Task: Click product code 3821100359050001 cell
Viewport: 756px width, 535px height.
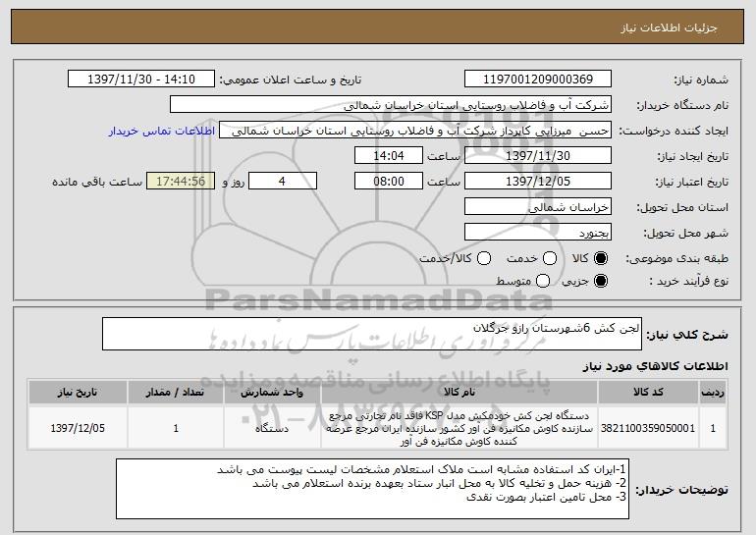Action: pyautogui.click(x=648, y=428)
